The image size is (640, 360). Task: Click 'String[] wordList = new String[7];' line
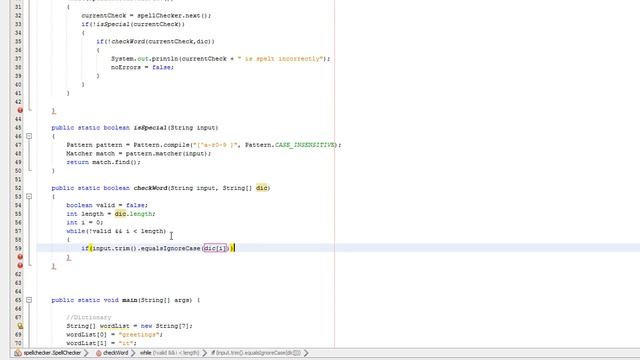(x=129, y=326)
